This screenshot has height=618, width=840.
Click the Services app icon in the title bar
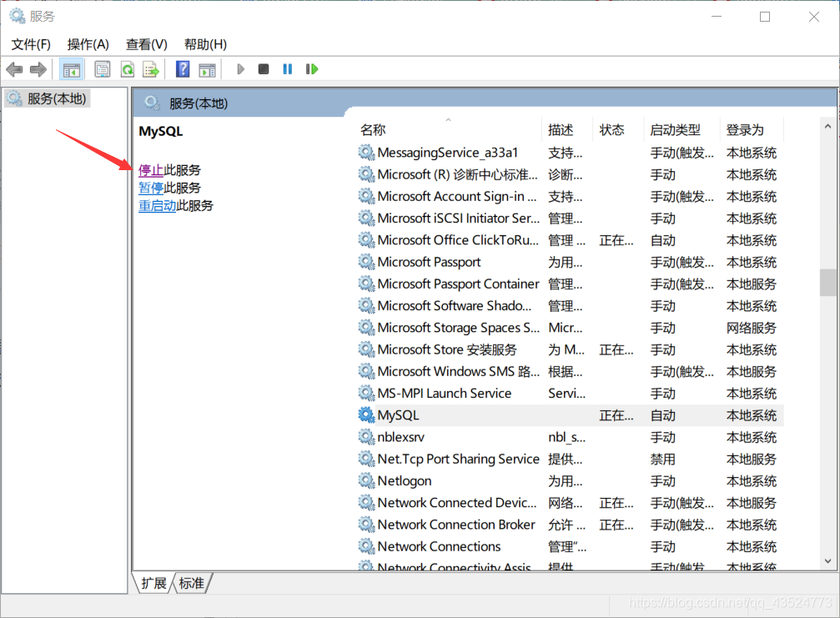pyautogui.click(x=18, y=16)
